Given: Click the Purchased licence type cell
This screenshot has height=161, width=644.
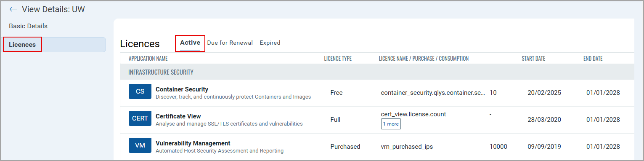Looking at the screenshot, I should 345,147.
